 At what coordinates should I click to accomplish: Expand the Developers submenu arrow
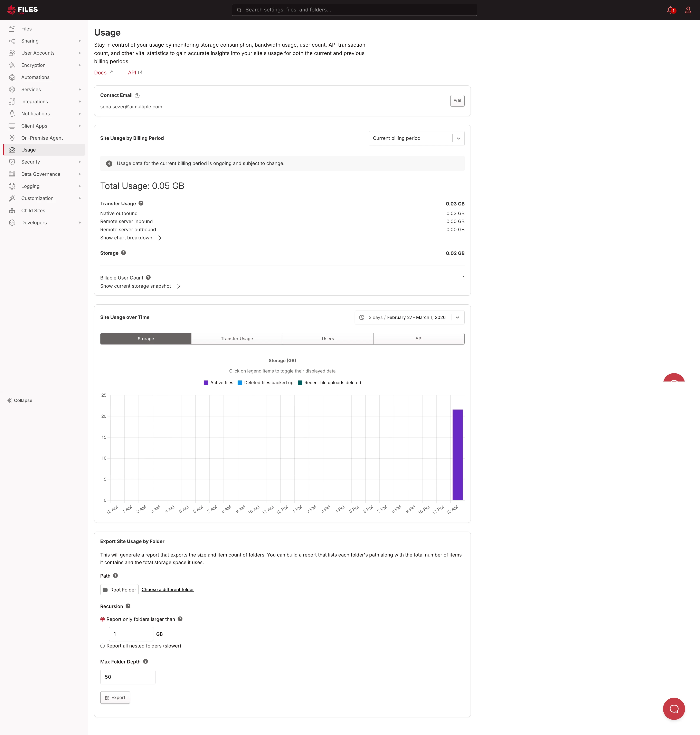click(80, 222)
